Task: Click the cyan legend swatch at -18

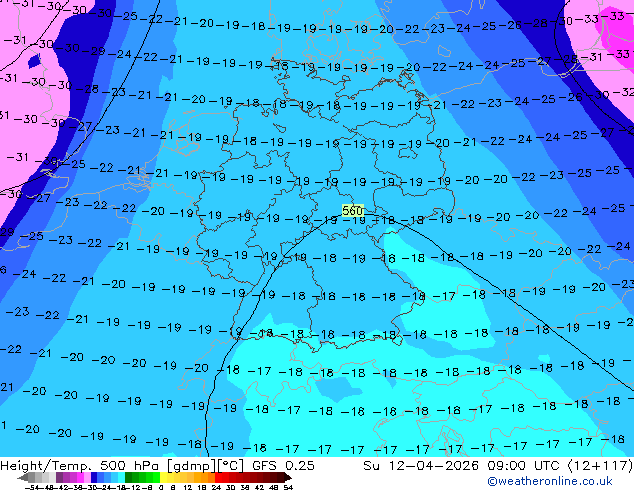Action: (122, 477)
